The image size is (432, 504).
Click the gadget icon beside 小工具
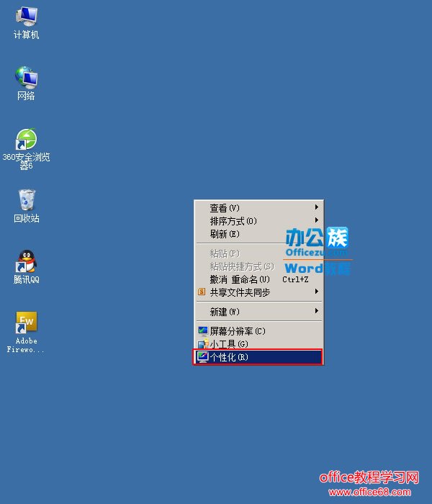(202, 344)
